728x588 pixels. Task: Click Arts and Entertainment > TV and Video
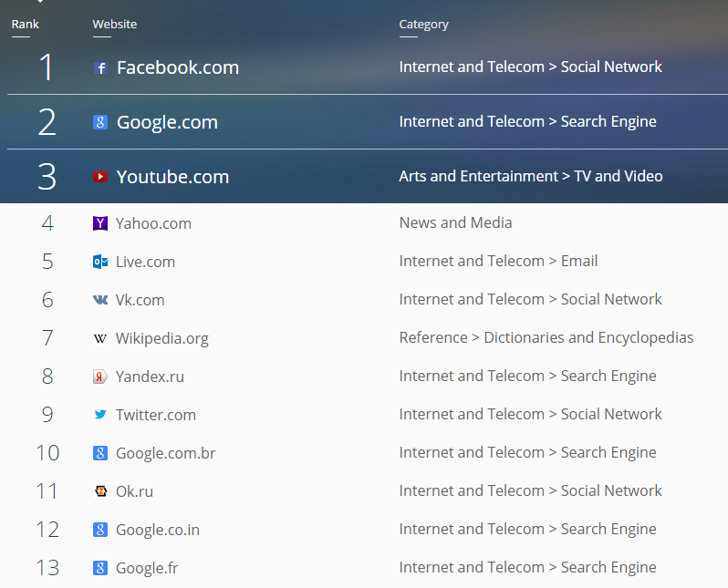531,176
